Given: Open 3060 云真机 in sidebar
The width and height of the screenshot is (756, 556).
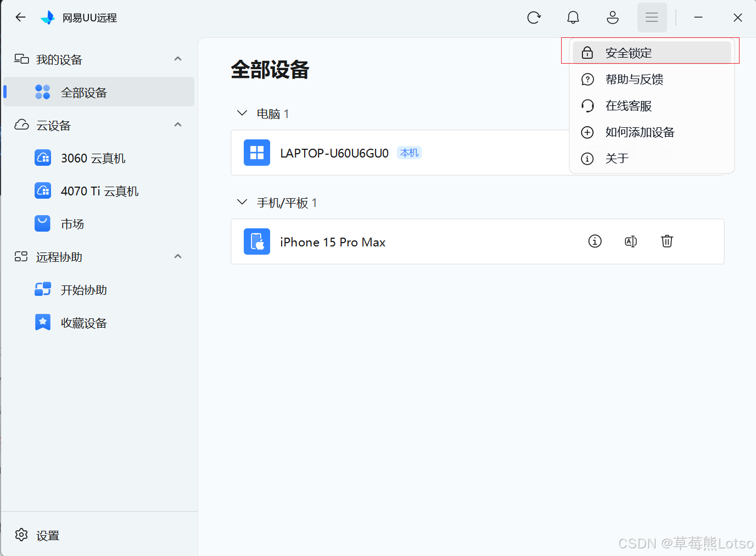Looking at the screenshot, I should [99, 158].
